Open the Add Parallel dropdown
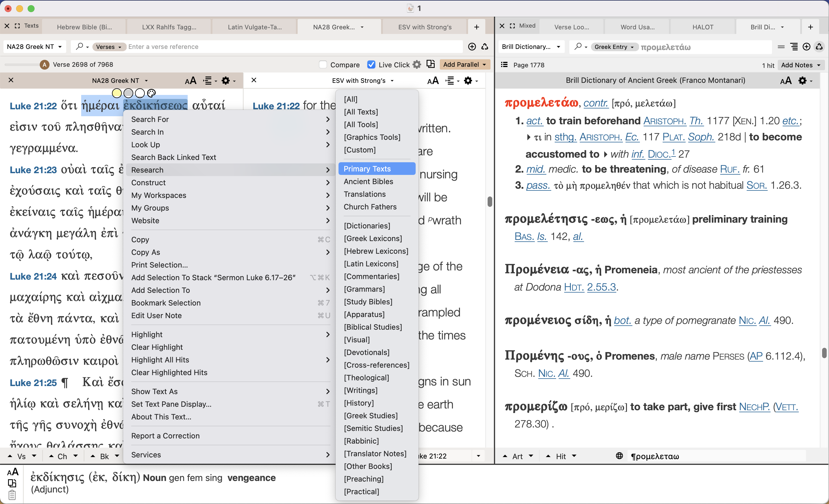The height and width of the screenshot is (504, 829). 465,64
